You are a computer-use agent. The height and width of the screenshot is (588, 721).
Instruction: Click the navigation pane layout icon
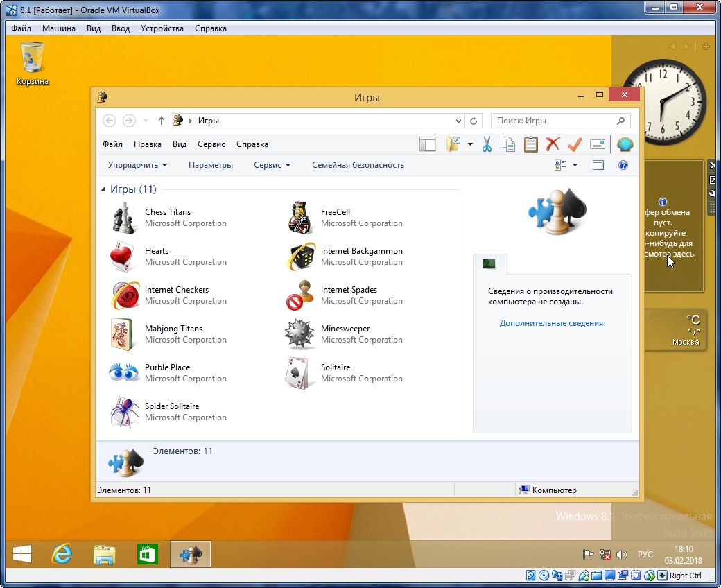(427, 144)
